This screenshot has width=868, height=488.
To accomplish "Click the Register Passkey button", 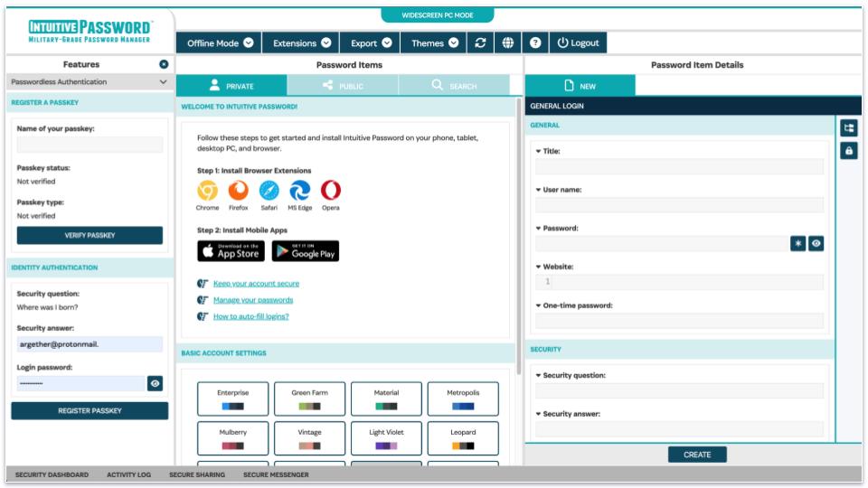I will (90, 410).
